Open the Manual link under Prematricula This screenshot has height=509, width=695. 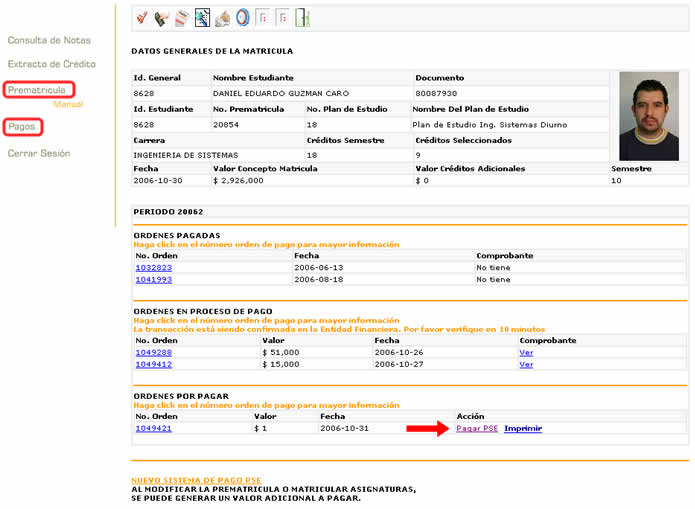(68, 104)
